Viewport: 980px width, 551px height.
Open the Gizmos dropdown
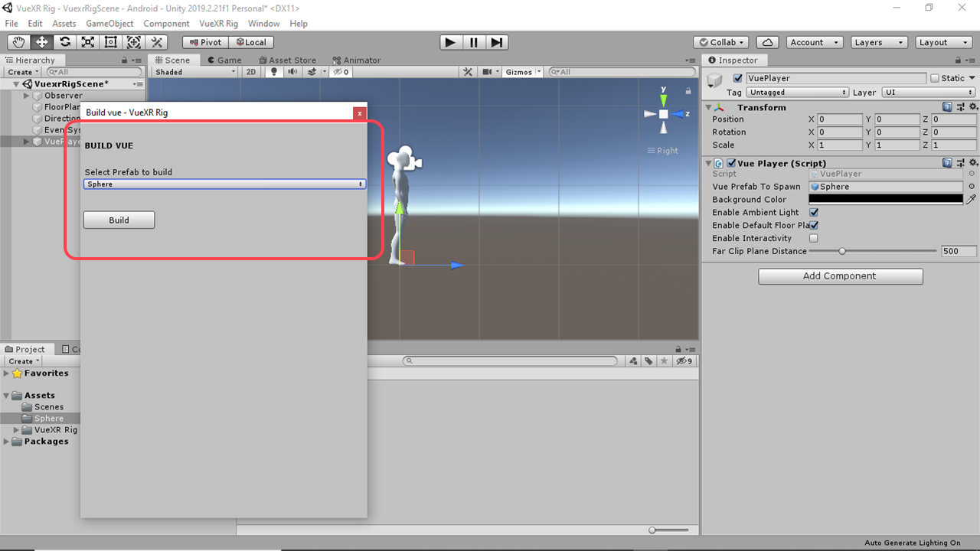(523, 72)
